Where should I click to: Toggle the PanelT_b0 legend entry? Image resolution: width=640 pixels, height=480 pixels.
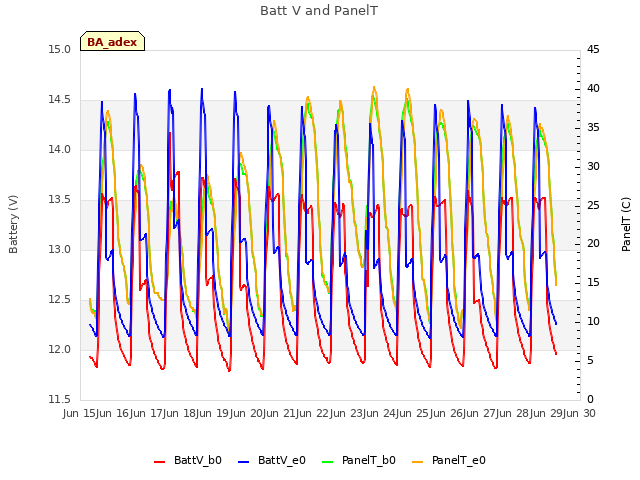coord(358,460)
